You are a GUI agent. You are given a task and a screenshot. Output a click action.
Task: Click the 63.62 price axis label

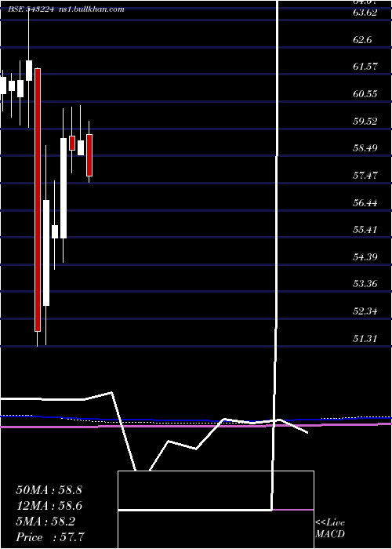pyautogui.click(x=365, y=13)
